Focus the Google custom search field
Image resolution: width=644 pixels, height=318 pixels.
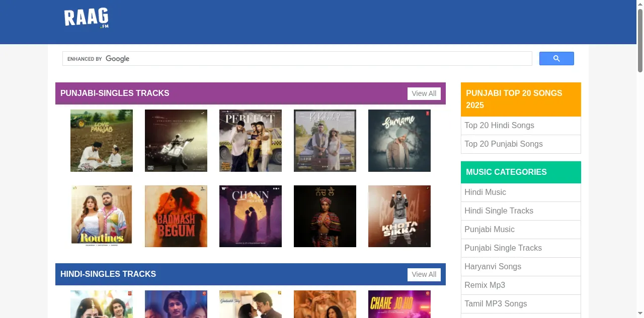click(297, 59)
